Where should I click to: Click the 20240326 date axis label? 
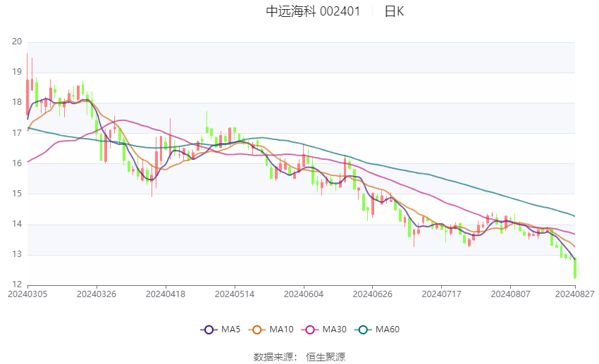[97, 294]
